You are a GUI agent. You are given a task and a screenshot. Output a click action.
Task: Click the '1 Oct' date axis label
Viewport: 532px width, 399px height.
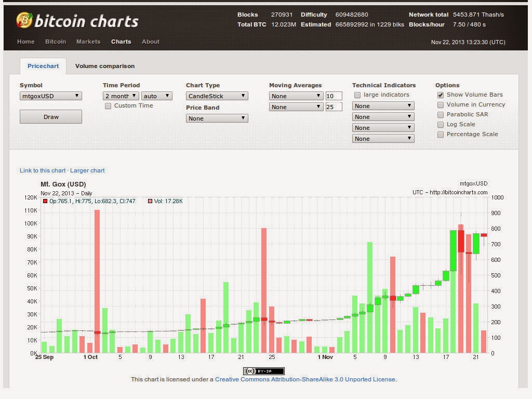pos(90,357)
